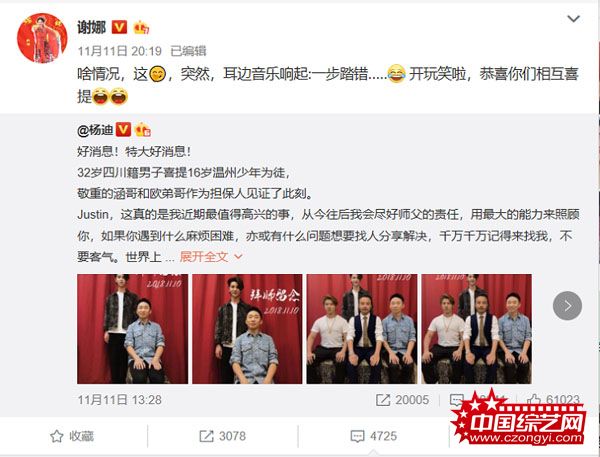This screenshot has height=457, width=600.
Task: Open comments section with 4725 comments
Action: click(x=373, y=436)
